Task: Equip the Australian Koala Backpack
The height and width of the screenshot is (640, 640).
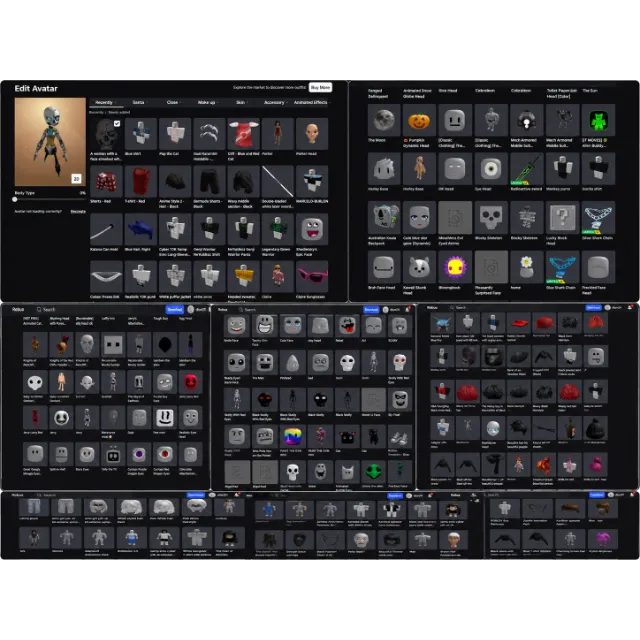Action: tap(384, 217)
